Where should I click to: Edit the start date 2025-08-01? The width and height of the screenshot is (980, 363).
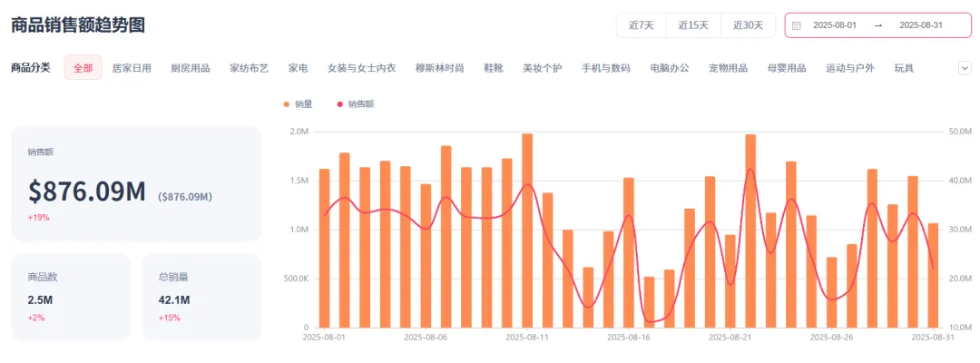pyautogui.click(x=835, y=25)
